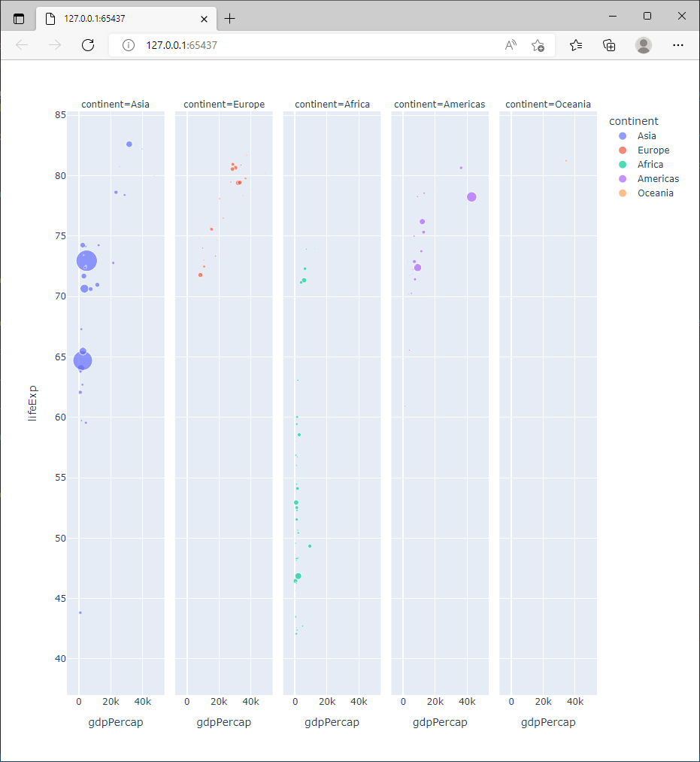This screenshot has width=700, height=762.
Task: Click the browser Refresh icon
Action: [88, 45]
